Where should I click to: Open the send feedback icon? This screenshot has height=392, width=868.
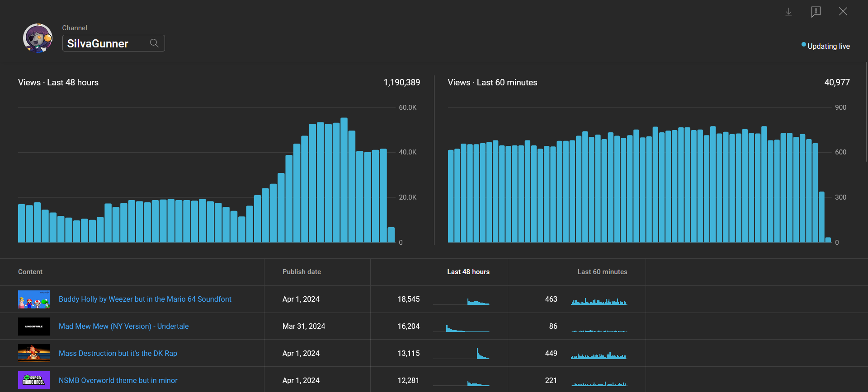(x=816, y=12)
